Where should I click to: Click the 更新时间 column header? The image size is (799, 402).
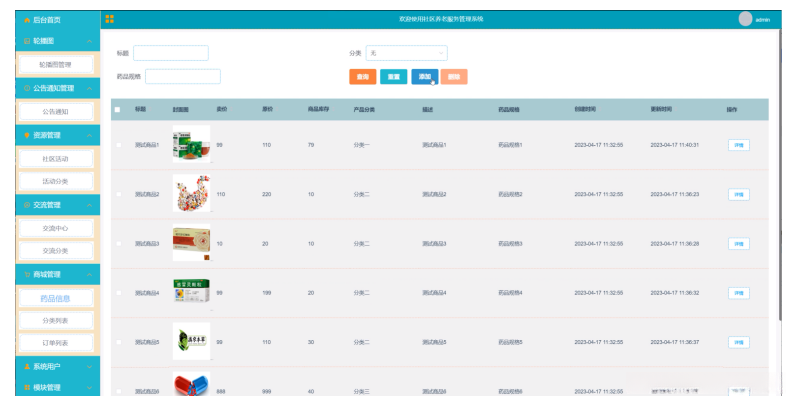point(661,109)
